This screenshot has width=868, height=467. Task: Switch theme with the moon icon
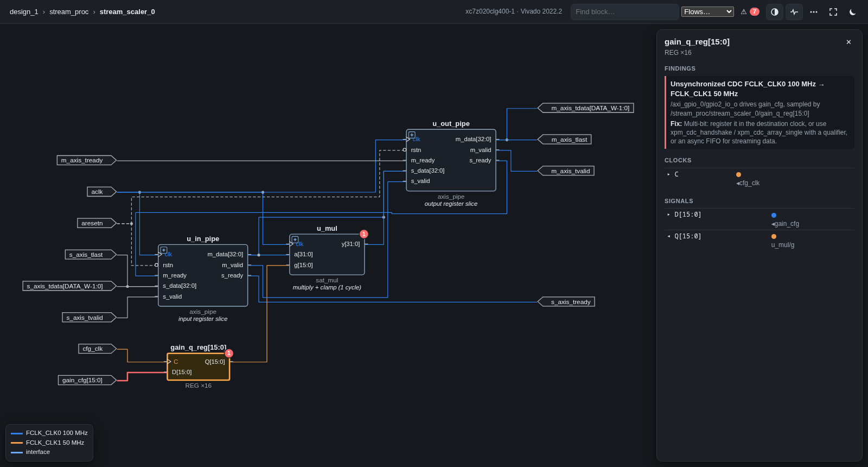click(x=853, y=12)
